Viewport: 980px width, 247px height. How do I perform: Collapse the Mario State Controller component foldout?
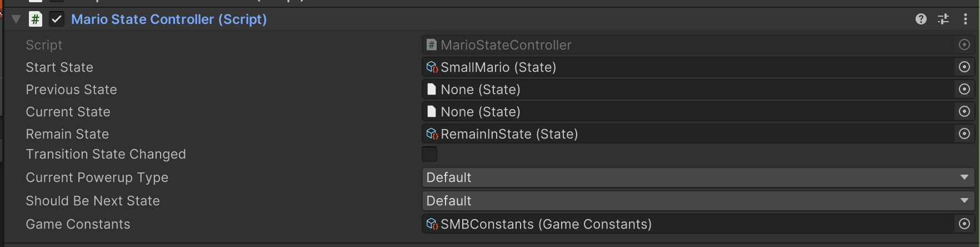coord(16,19)
